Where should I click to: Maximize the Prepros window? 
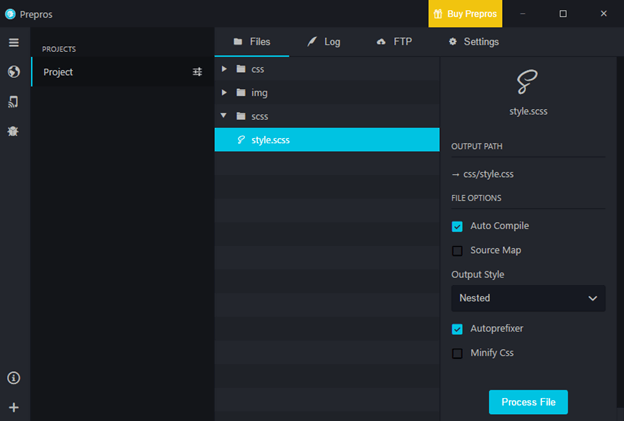click(563, 14)
